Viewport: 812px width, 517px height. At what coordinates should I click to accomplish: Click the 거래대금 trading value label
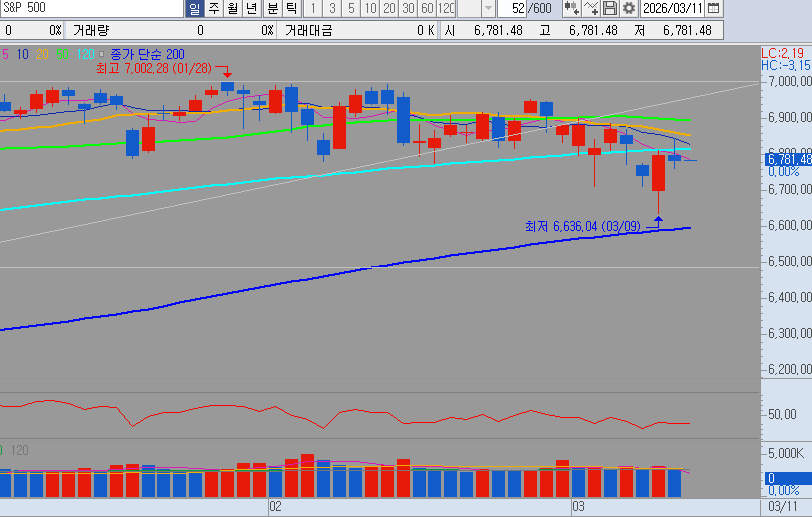click(308, 31)
